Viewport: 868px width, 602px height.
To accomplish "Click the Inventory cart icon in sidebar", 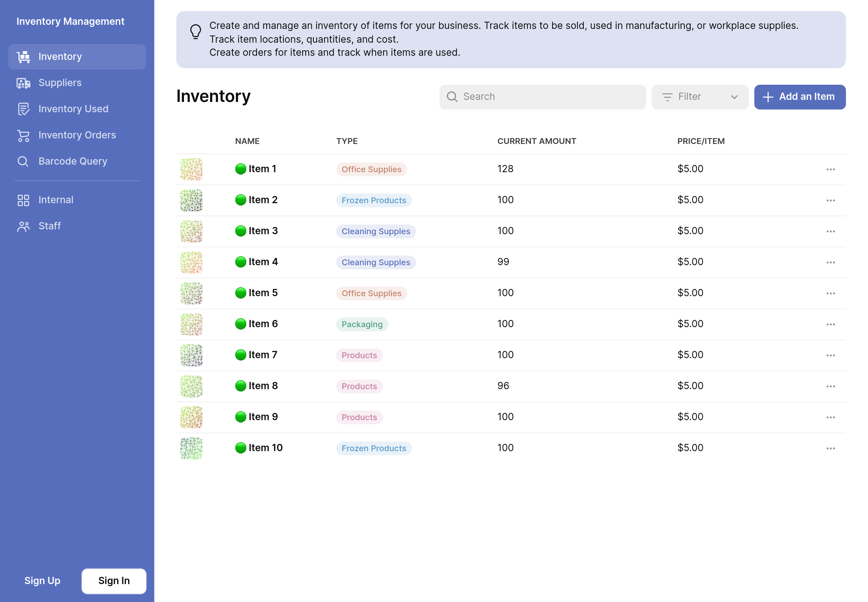I will click(23, 56).
